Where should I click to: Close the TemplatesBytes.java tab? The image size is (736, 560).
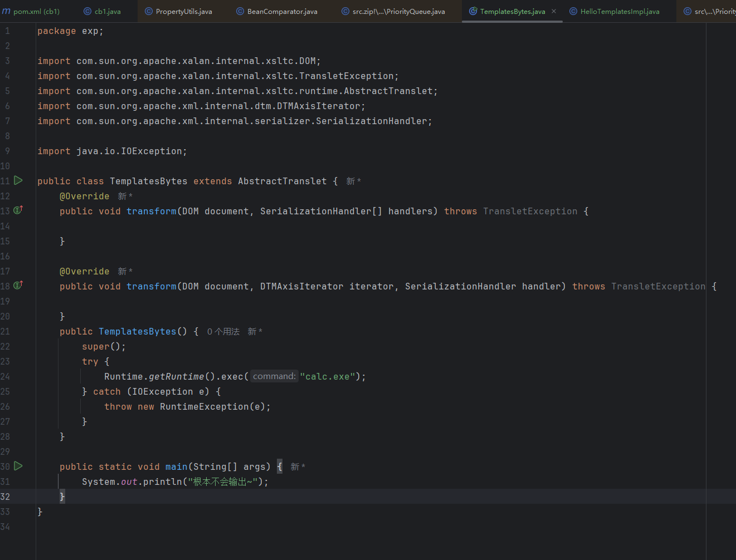point(554,11)
